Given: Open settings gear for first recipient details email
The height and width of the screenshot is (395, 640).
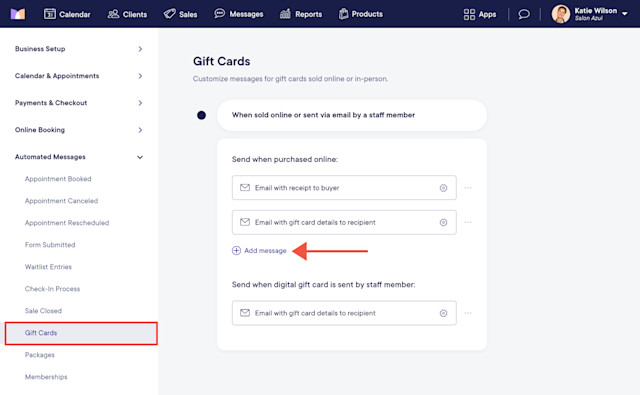Looking at the screenshot, I should pyautogui.click(x=443, y=222).
